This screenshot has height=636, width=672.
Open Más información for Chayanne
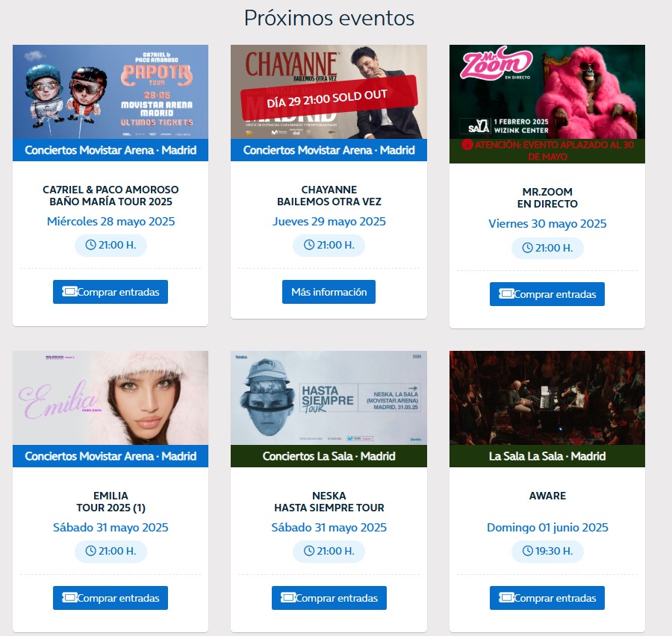pyautogui.click(x=329, y=292)
